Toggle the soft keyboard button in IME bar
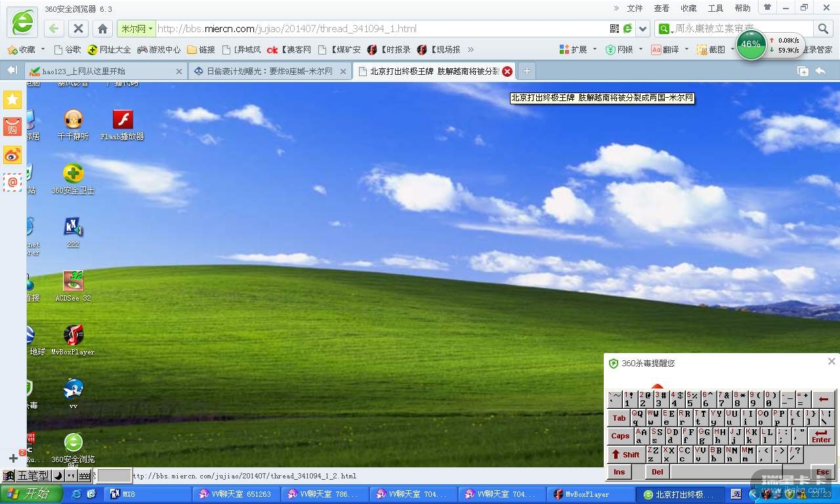Screen dimensions: 840x504 (x=84, y=476)
